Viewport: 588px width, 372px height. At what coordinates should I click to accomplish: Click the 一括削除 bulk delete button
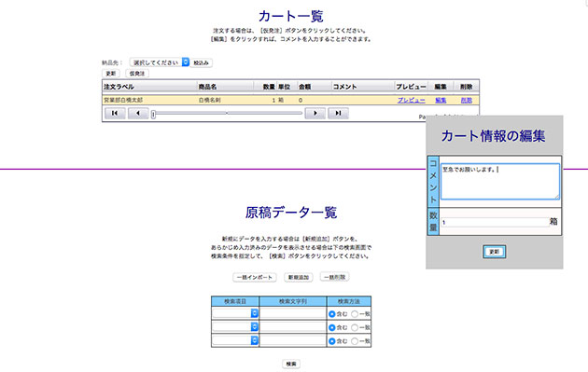(x=334, y=277)
